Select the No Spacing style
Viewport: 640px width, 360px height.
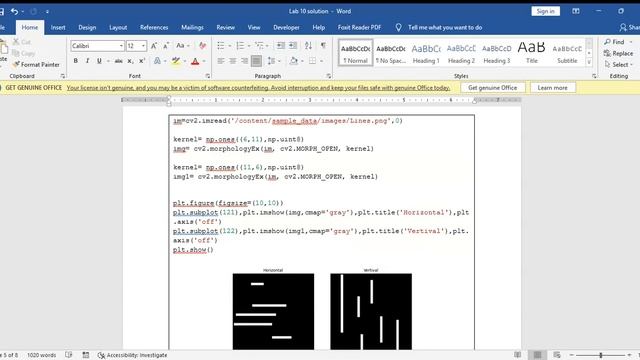pyautogui.click(x=391, y=53)
